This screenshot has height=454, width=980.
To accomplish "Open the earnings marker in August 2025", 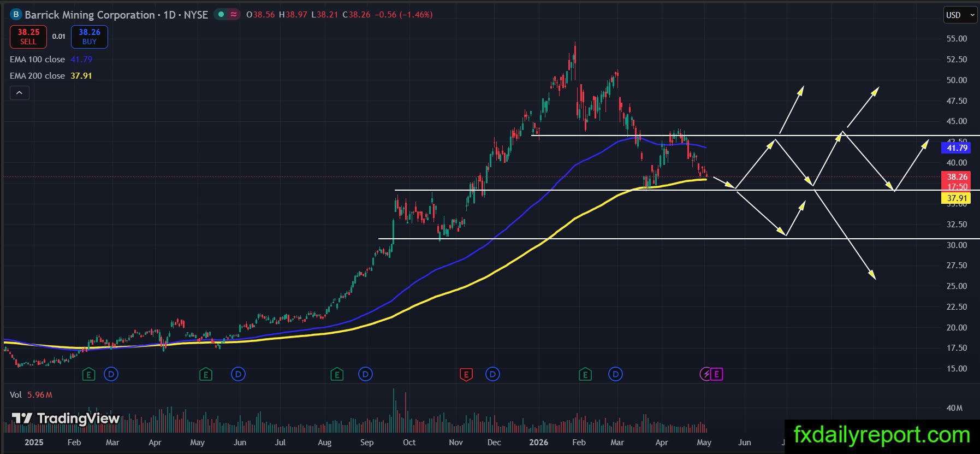I will (x=337, y=374).
